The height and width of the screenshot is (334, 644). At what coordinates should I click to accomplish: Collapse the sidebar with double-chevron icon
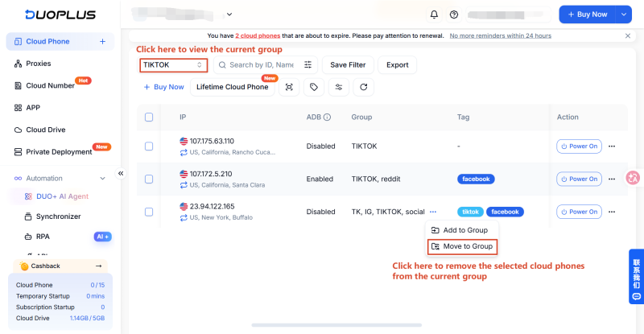tap(121, 173)
